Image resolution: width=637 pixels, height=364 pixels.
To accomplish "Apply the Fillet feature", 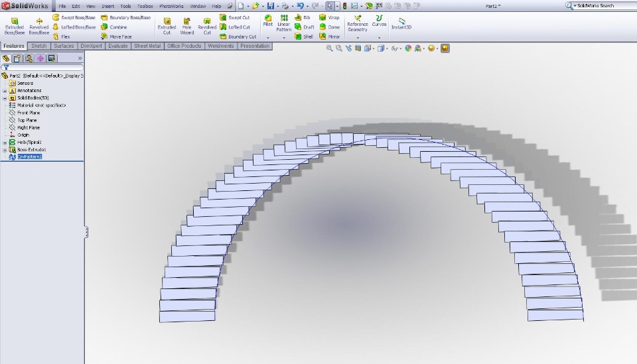I will [267, 21].
